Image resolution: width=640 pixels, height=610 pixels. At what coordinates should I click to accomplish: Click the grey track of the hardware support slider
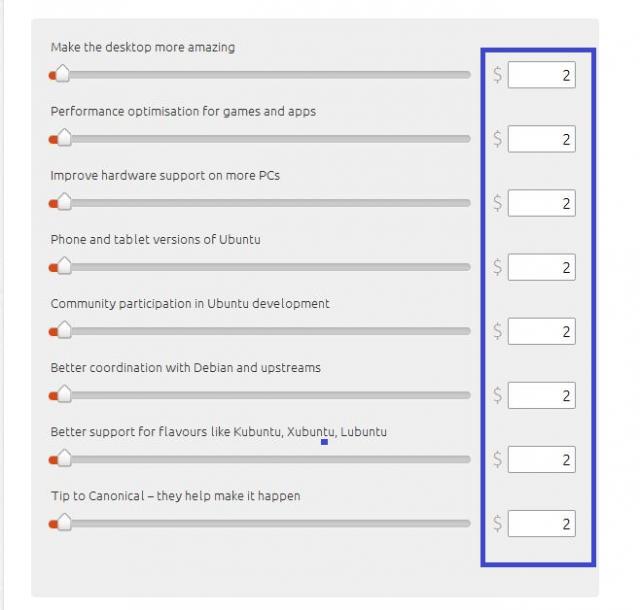pos(270,203)
